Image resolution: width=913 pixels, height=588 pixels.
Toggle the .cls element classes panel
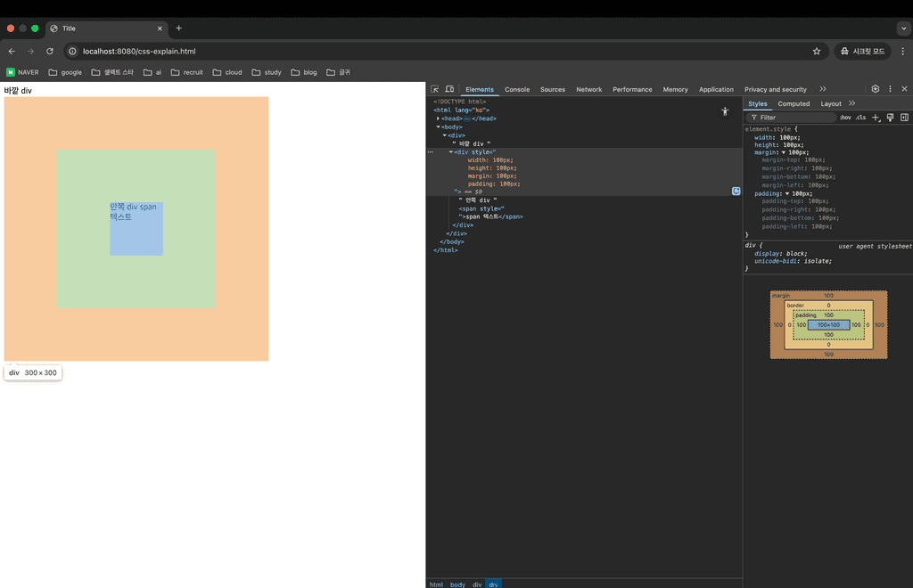860,118
